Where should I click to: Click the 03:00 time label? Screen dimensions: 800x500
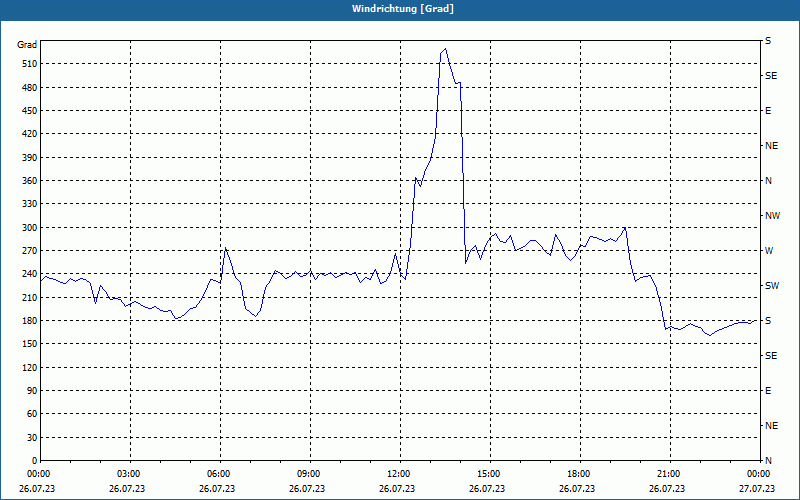[131, 474]
